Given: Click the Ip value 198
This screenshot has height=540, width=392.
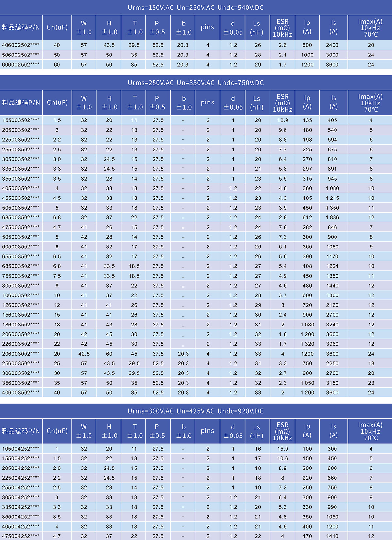Looking at the screenshot, I should click(307, 140).
